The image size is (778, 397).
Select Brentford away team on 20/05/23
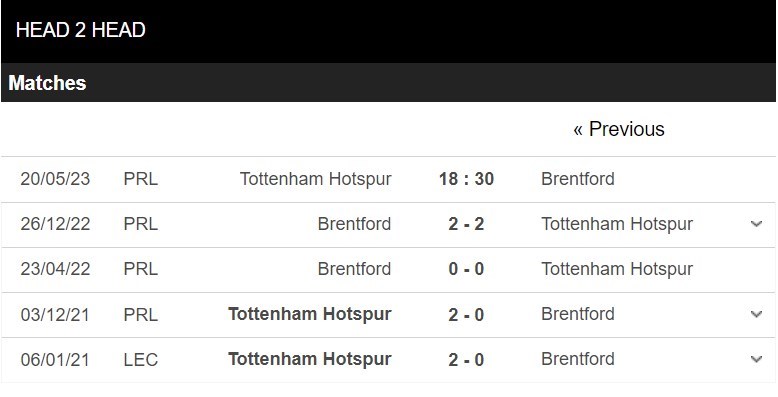click(578, 179)
